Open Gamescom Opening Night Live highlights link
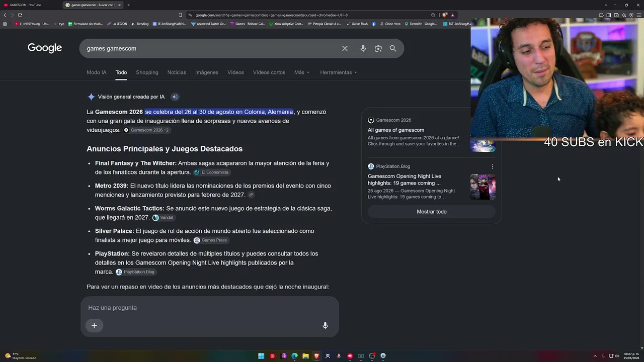Image resolution: width=644 pixels, height=362 pixels. click(405, 179)
